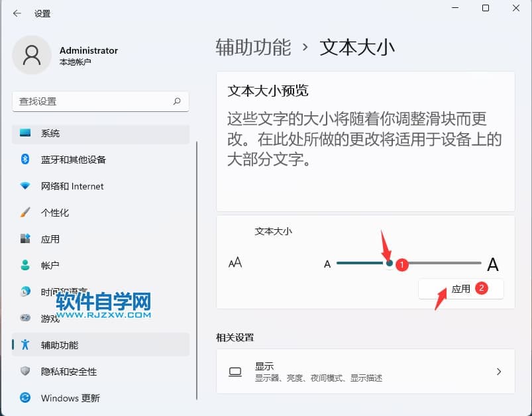Screen dimensions: 532x416
Task: Click the 帐户 person icon
Action: click(x=25, y=266)
